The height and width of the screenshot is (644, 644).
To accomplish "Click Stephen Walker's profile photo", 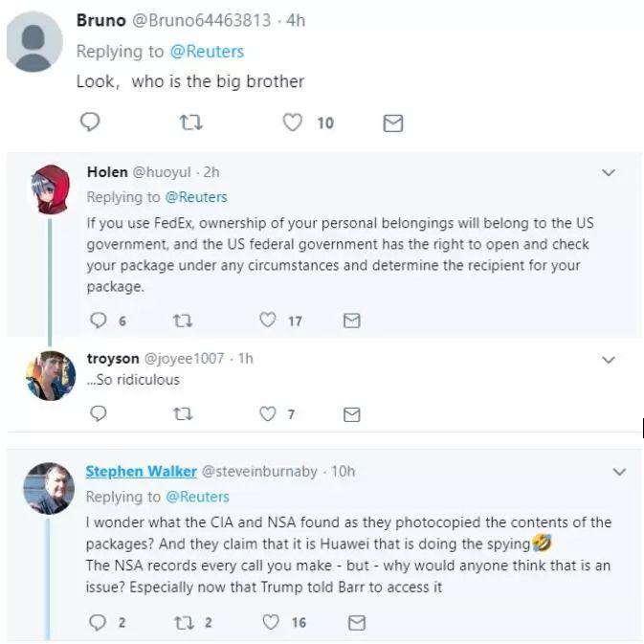I will (50, 487).
